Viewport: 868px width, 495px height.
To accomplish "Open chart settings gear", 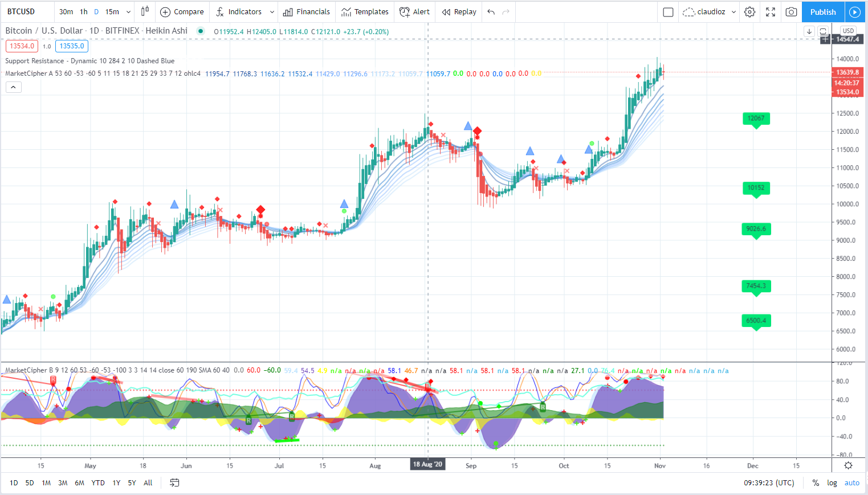I will pos(750,11).
